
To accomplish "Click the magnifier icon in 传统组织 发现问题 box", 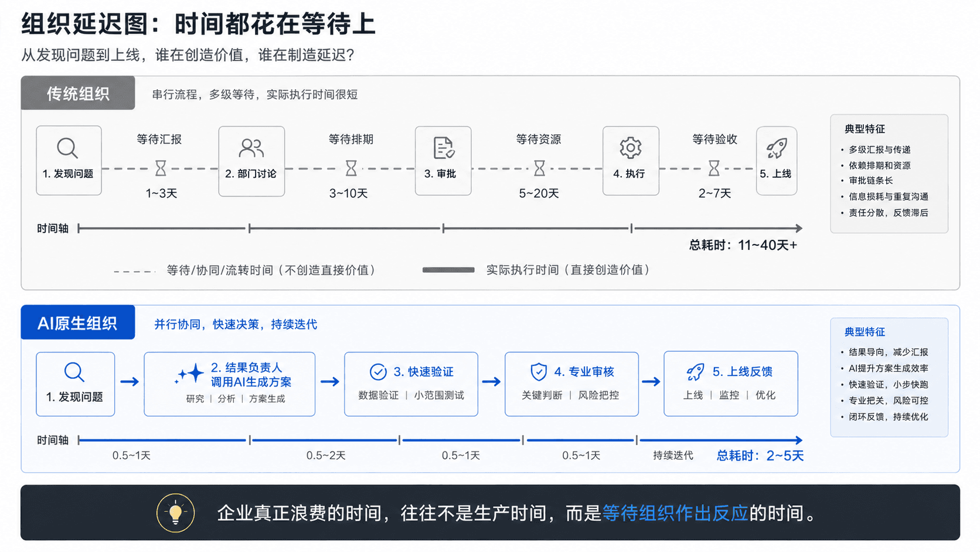I will 67,148.
